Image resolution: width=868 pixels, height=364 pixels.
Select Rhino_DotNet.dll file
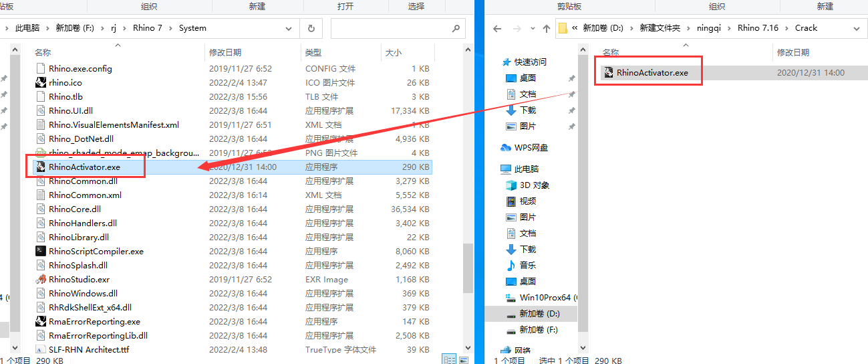pos(81,139)
